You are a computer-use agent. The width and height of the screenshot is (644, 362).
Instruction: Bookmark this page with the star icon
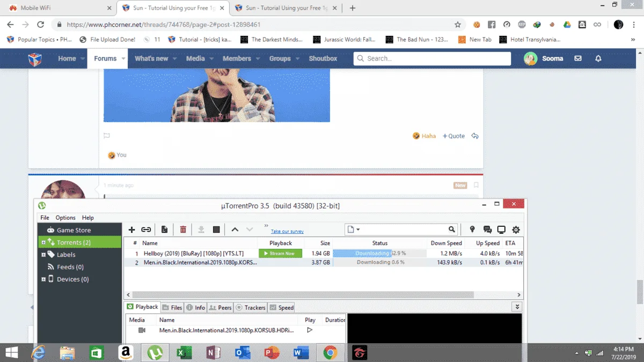tap(457, 25)
